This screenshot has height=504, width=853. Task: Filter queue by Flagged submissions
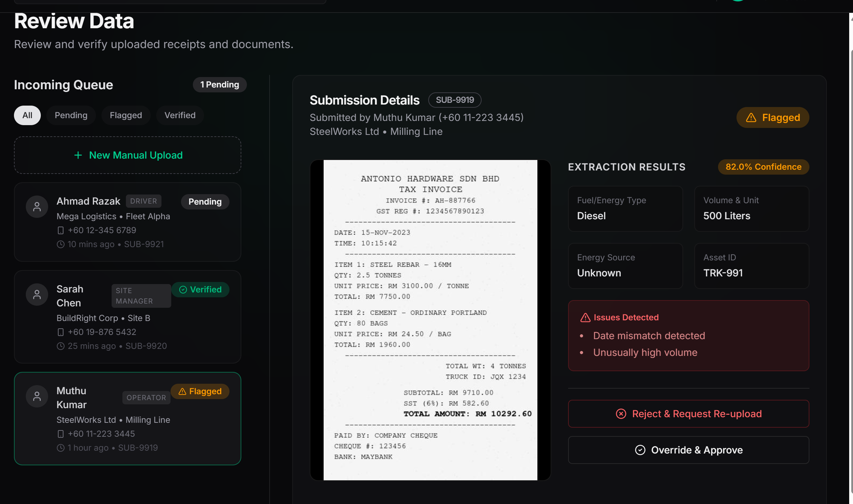pyautogui.click(x=126, y=115)
